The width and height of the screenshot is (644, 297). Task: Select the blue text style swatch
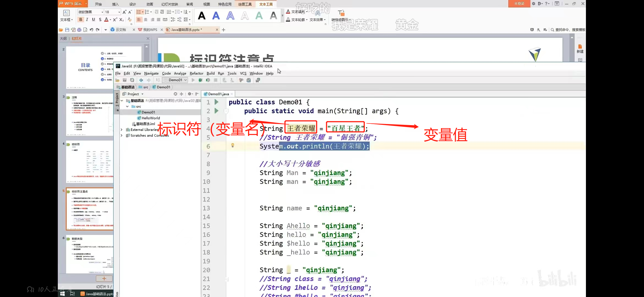216,16
